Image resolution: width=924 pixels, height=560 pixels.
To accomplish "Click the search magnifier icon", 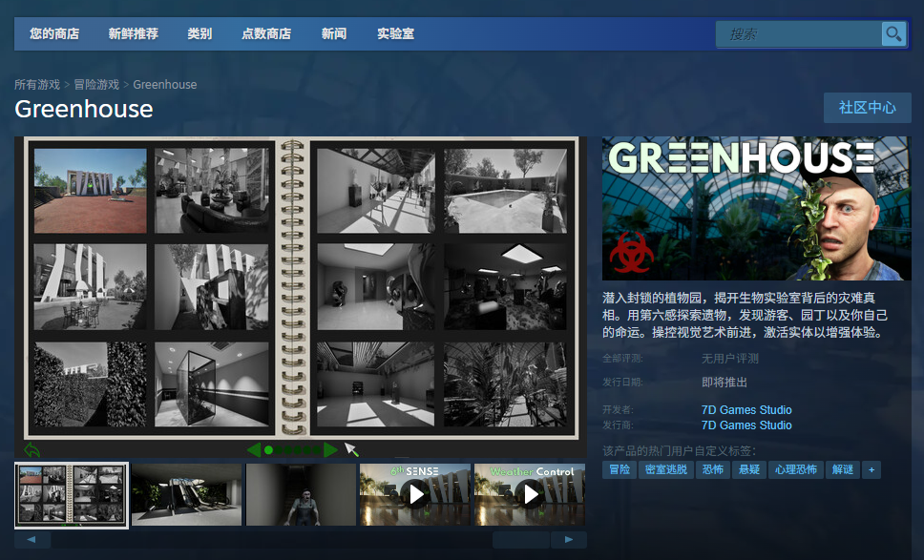I will [893, 33].
